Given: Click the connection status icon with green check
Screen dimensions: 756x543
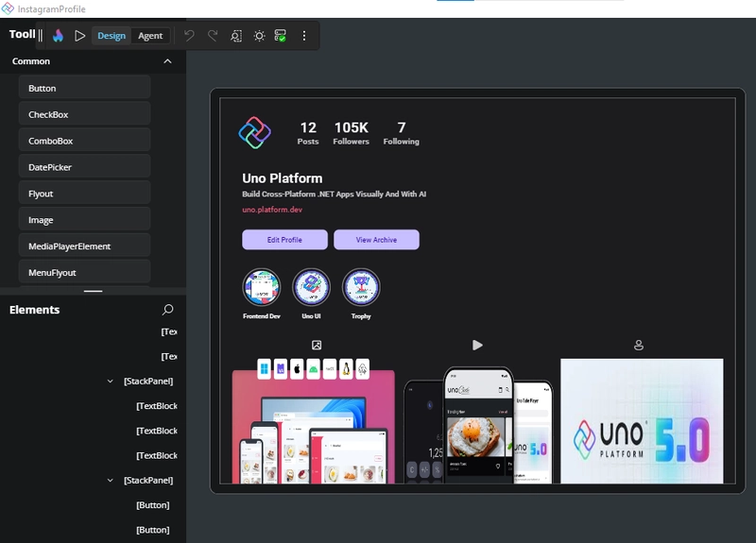Looking at the screenshot, I should (280, 36).
